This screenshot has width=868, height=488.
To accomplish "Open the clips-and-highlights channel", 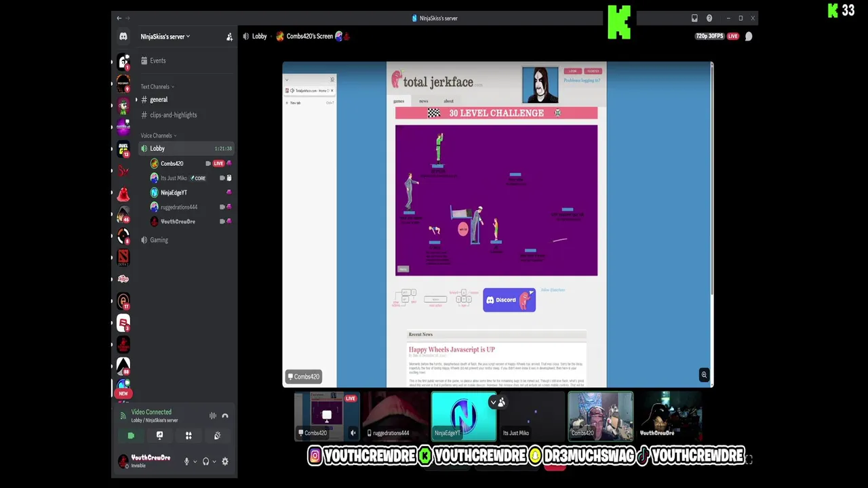I will click(187, 115).
